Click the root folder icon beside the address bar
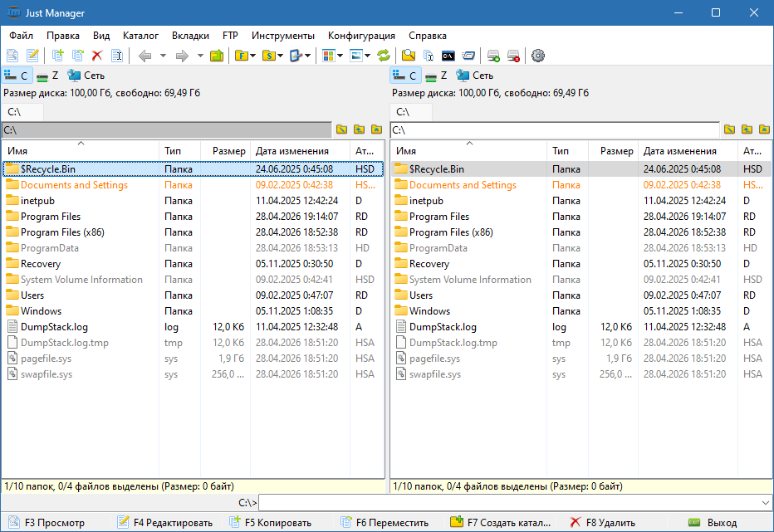774x532 pixels. pyautogui.click(x=342, y=129)
